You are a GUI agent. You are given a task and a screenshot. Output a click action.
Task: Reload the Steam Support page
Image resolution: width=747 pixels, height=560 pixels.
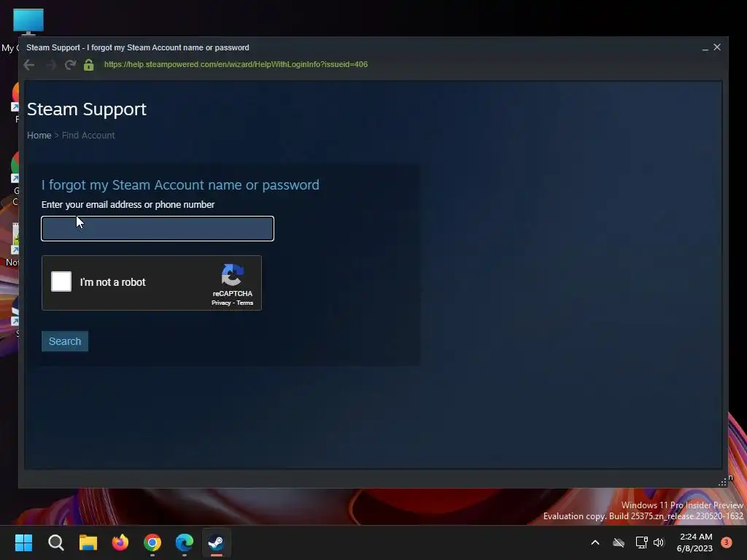71,65
